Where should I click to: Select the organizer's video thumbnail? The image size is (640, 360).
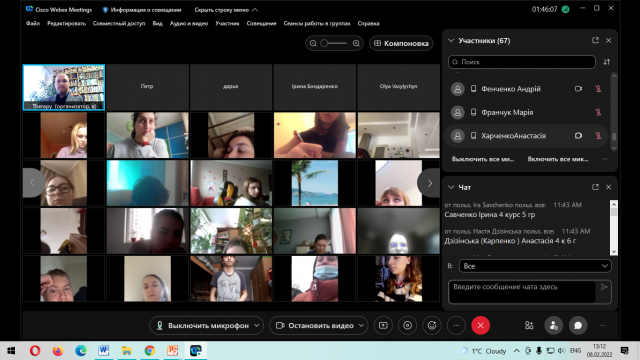(64, 87)
